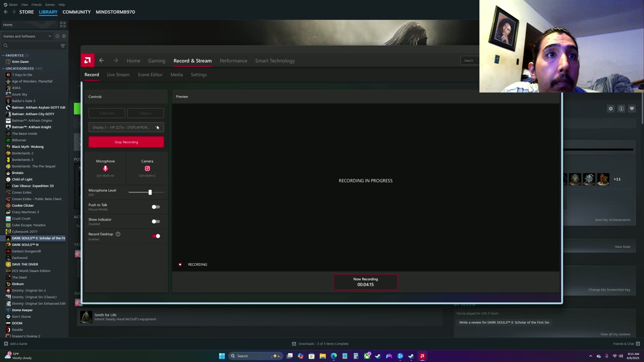644x362 pixels.
Task: Switch Steam library to grid view icon
Action: point(63,24)
